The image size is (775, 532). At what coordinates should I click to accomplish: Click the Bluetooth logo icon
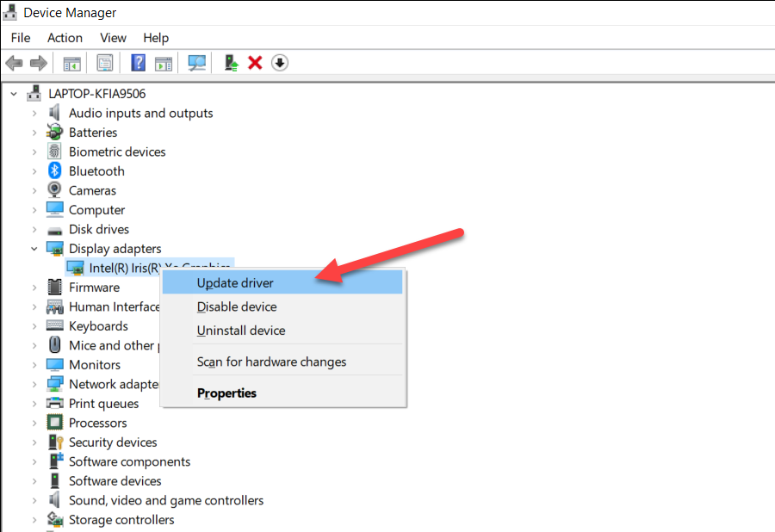click(x=54, y=171)
